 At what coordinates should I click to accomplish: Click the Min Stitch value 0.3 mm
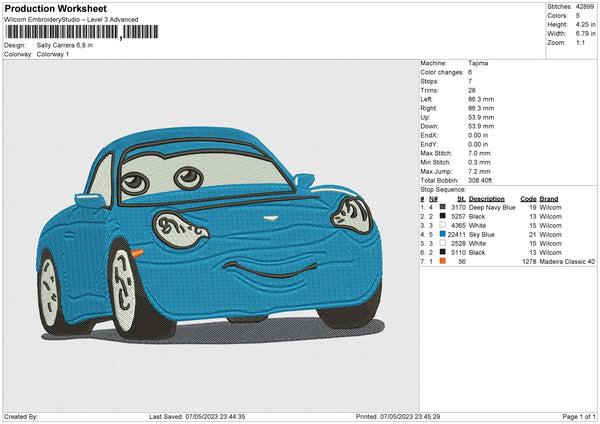(x=479, y=162)
